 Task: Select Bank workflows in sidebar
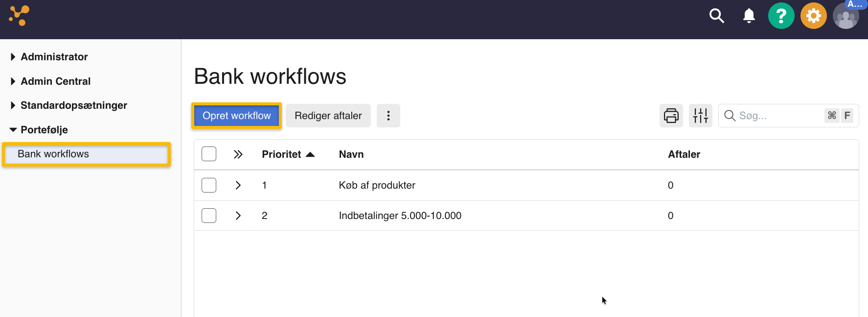[53, 154]
